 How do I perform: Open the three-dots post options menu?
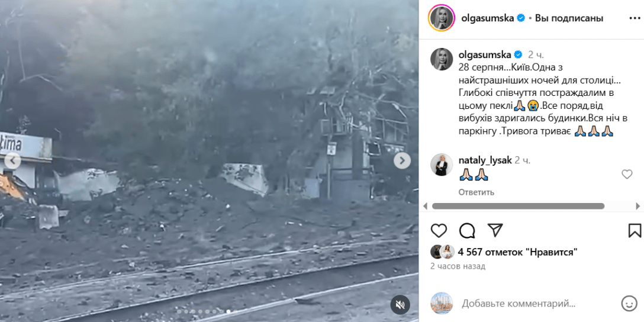coord(634,18)
